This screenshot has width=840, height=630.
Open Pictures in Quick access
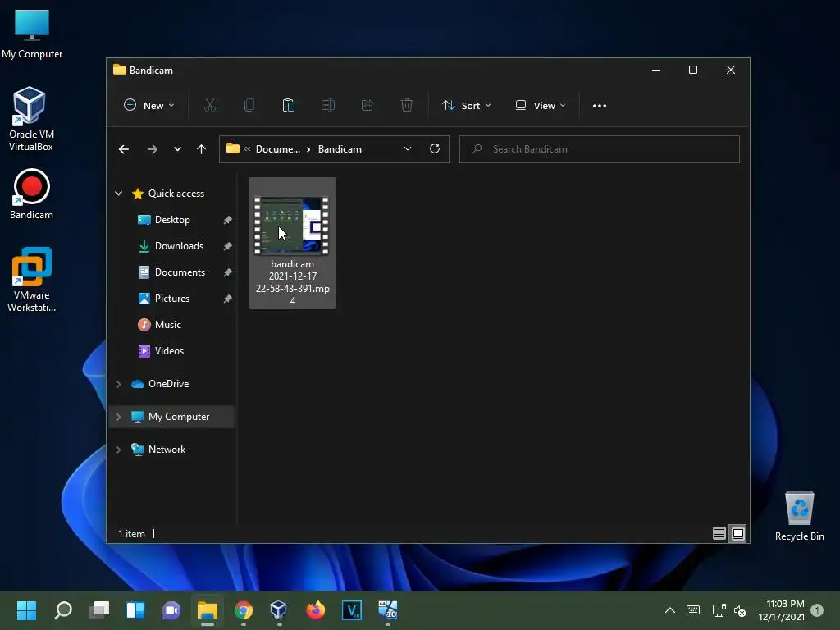point(172,299)
